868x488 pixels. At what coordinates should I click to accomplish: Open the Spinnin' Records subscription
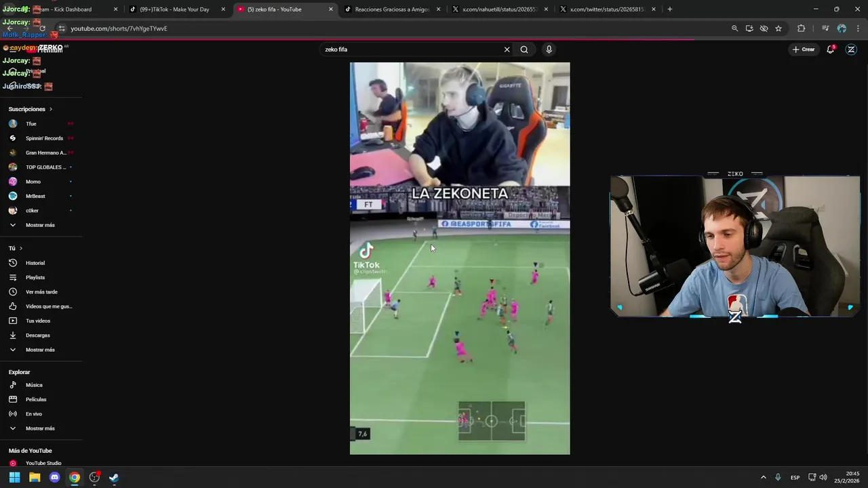pos(41,138)
